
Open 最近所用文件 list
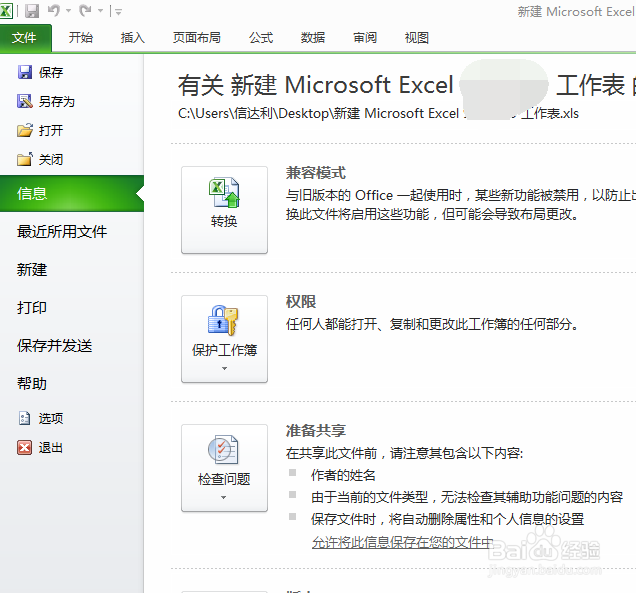pos(62,232)
